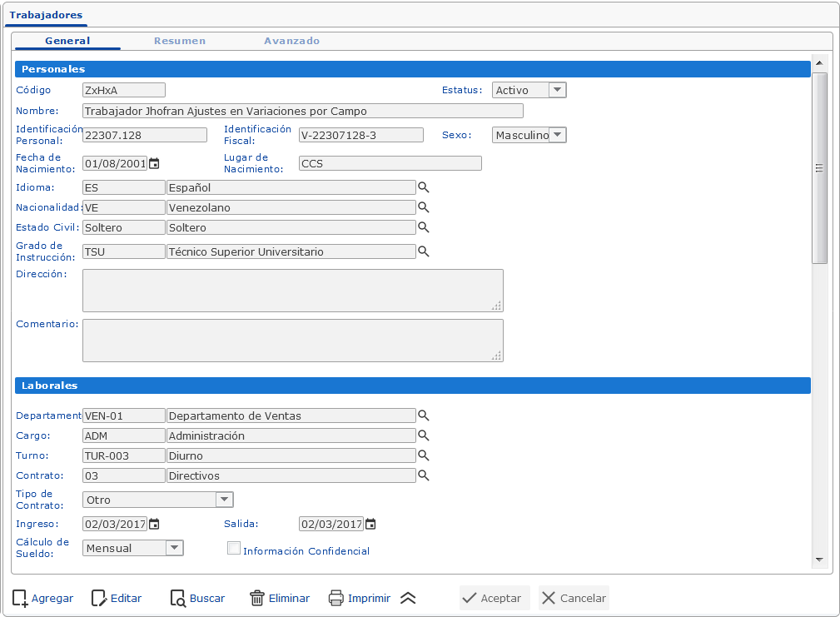Open the Ingreso date calendar icon
840x617 pixels.
coord(154,524)
